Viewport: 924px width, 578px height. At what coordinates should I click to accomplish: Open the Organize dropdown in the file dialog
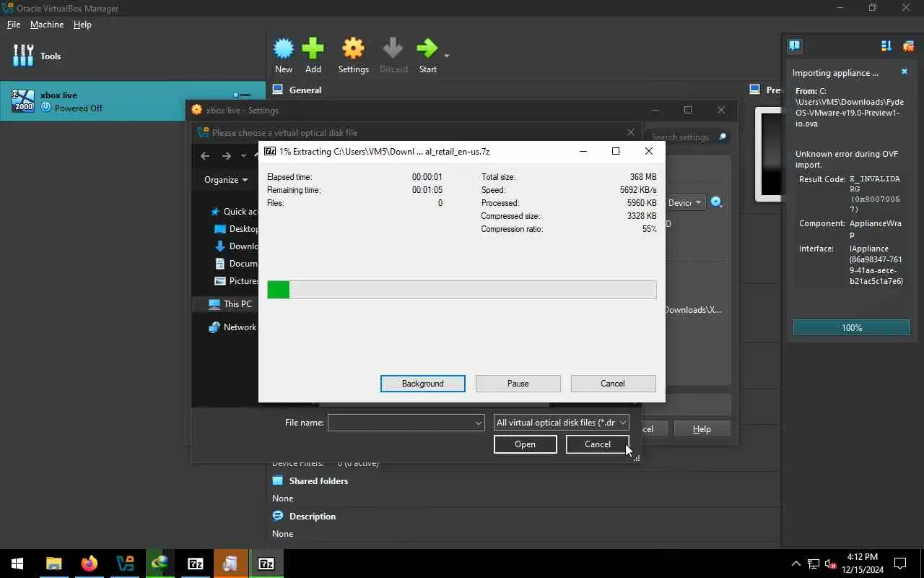(x=226, y=180)
